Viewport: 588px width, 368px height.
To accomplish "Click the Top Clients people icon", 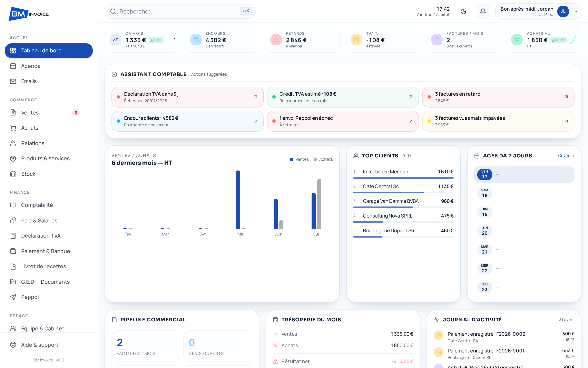I will (x=356, y=156).
